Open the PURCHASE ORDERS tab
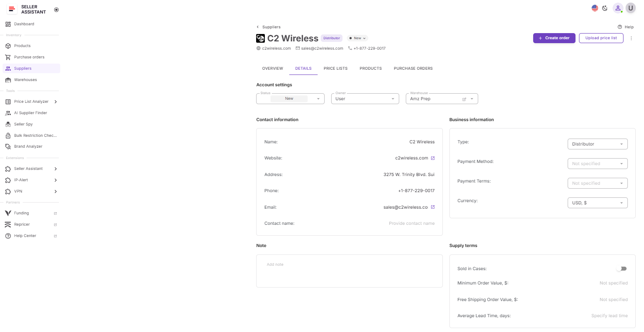 click(413, 68)
